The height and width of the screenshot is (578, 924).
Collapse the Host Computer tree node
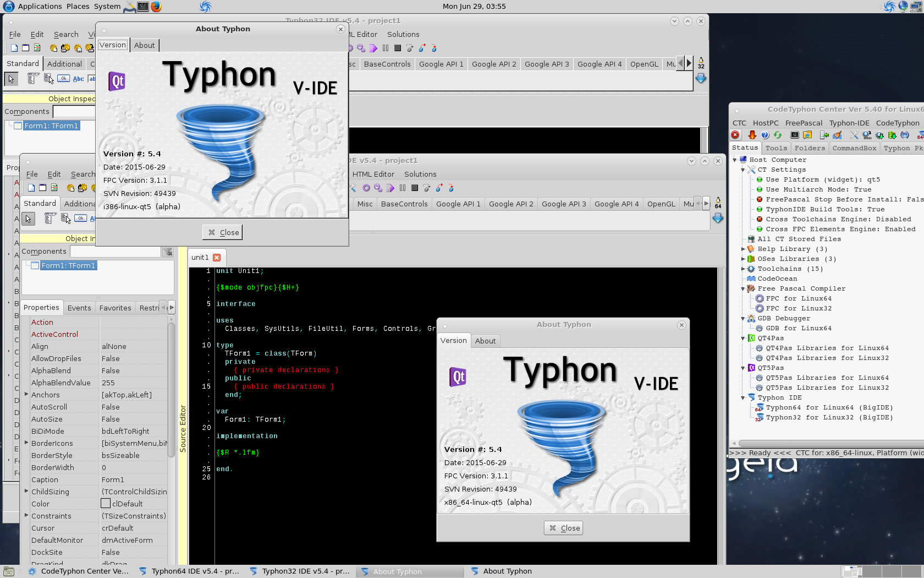(735, 160)
